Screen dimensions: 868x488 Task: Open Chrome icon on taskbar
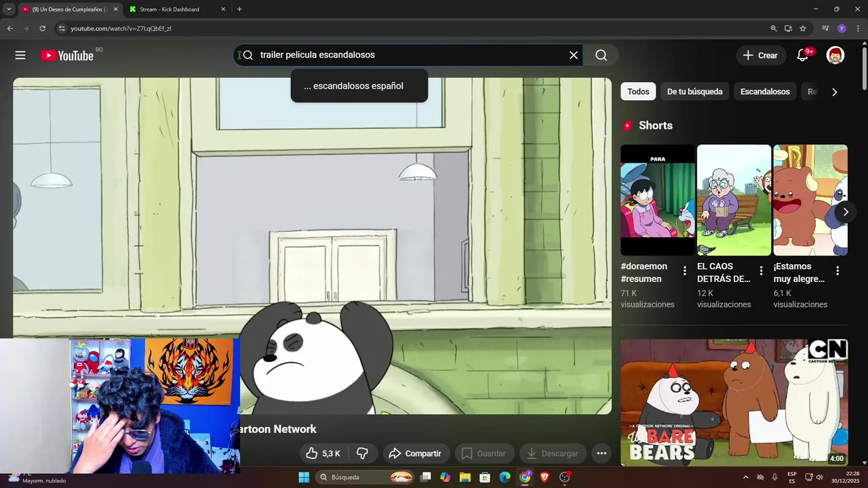(x=525, y=477)
